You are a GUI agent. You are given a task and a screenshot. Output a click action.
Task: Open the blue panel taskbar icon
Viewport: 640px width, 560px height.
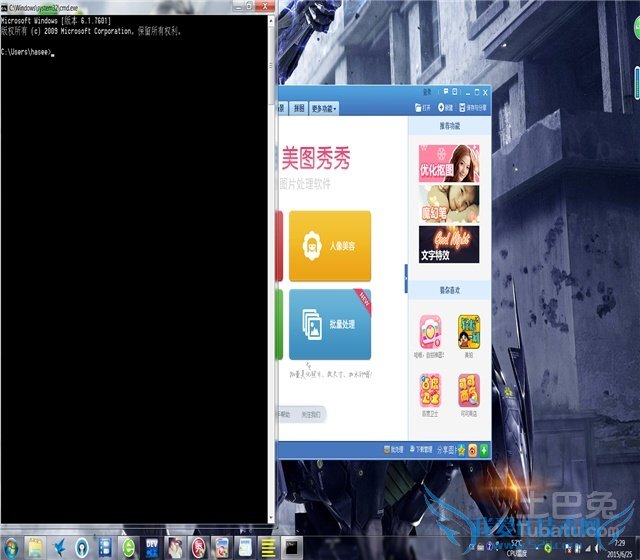tap(105, 548)
